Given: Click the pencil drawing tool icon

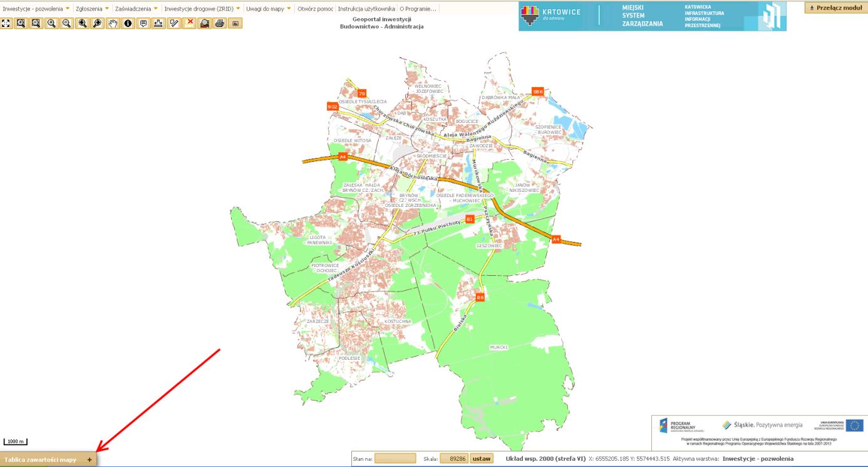Looking at the screenshot, I should [x=174, y=23].
